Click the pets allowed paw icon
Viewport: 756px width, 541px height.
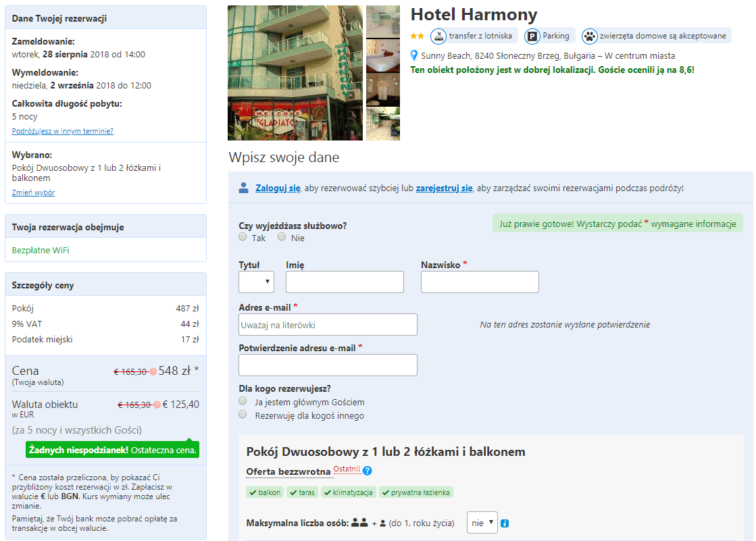[589, 36]
